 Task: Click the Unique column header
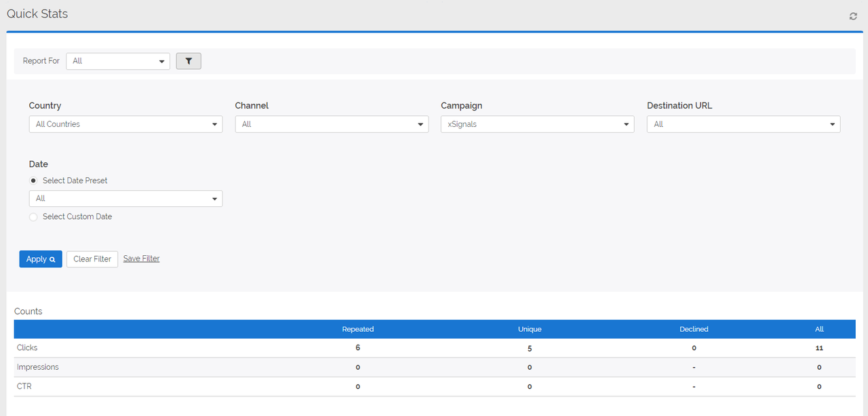coord(530,329)
